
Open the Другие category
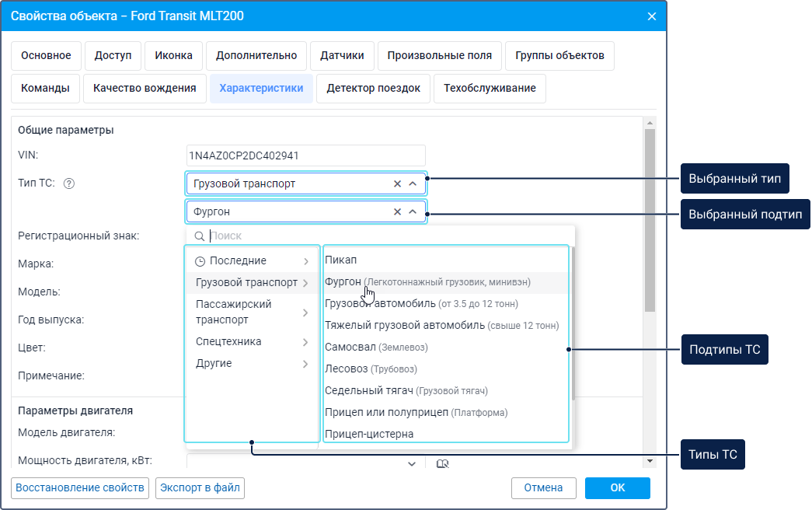[252, 363]
